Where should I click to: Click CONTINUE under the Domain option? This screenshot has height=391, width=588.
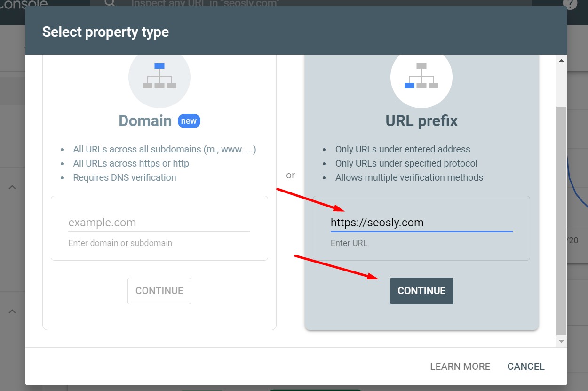[x=159, y=291]
